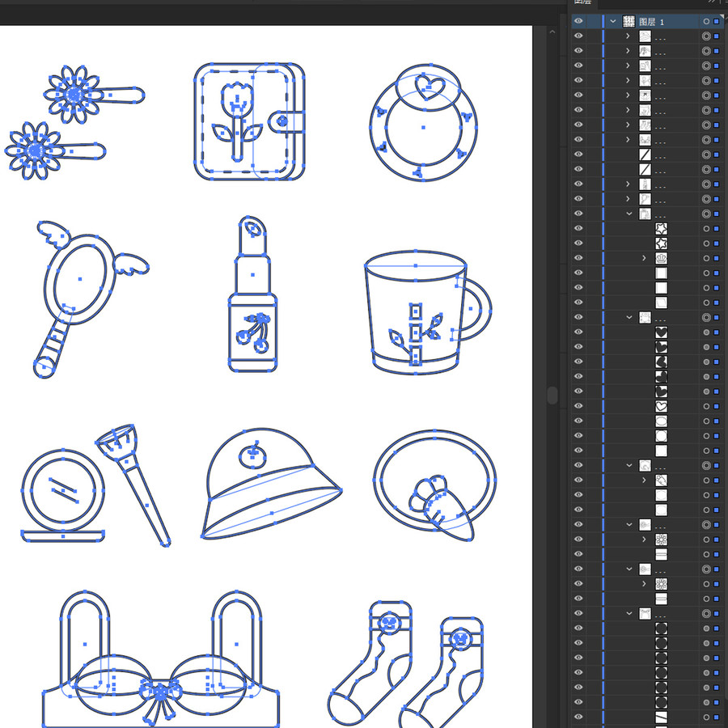Screen dimensions: 728x728
Task: Select the mug artwork on the artboard
Action: pos(427,312)
